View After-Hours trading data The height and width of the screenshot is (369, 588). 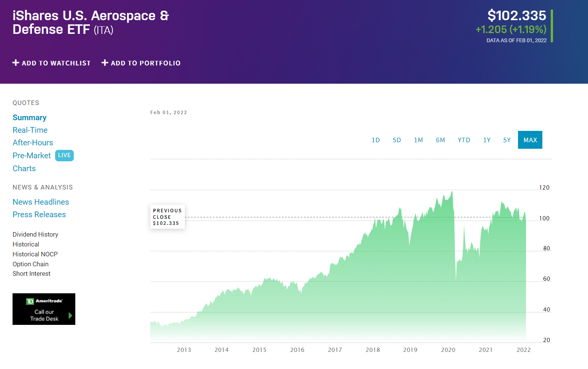point(33,143)
